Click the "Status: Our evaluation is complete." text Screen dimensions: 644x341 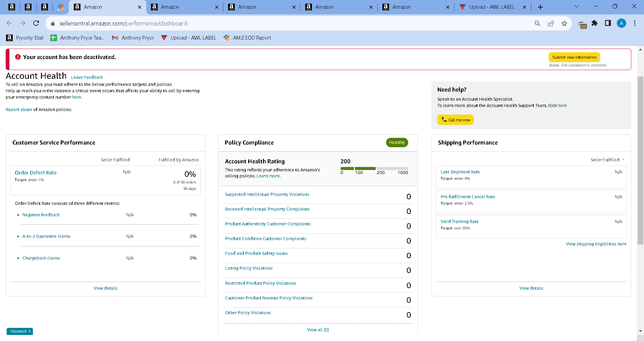[578, 65]
